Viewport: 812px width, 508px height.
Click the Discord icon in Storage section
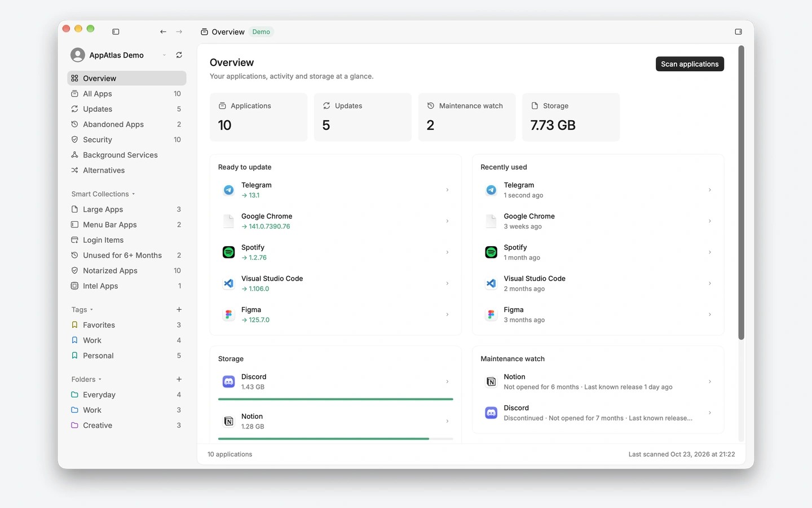[x=228, y=382]
